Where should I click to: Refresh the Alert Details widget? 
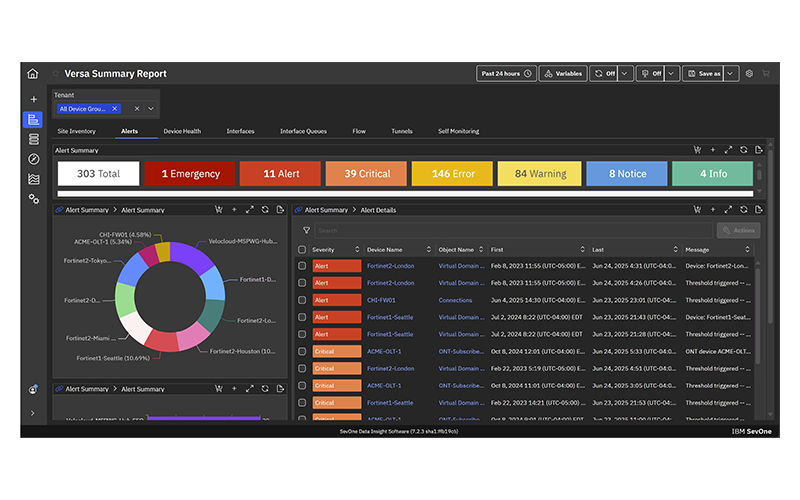pos(743,210)
